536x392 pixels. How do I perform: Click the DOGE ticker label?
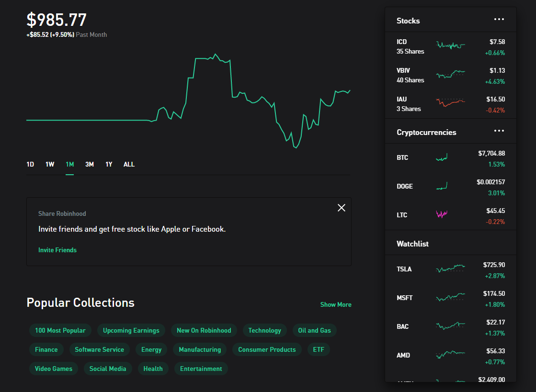pos(405,186)
